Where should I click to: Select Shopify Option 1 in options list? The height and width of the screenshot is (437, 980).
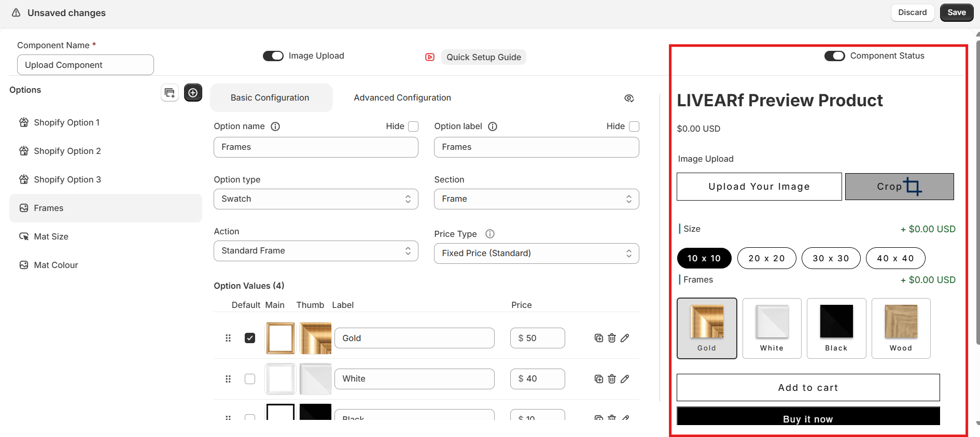(x=106, y=122)
